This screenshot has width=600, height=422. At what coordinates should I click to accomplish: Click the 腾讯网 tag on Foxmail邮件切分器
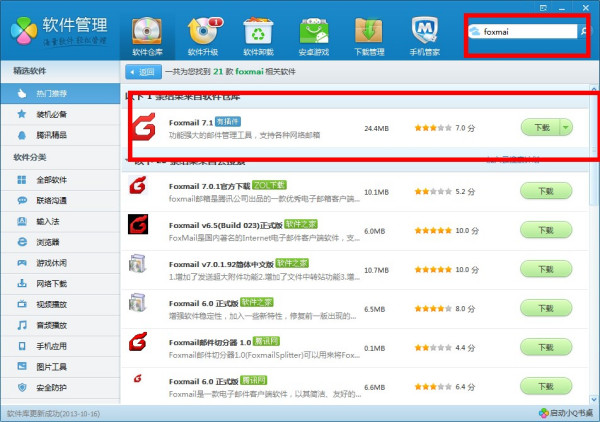click(x=266, y=341)
